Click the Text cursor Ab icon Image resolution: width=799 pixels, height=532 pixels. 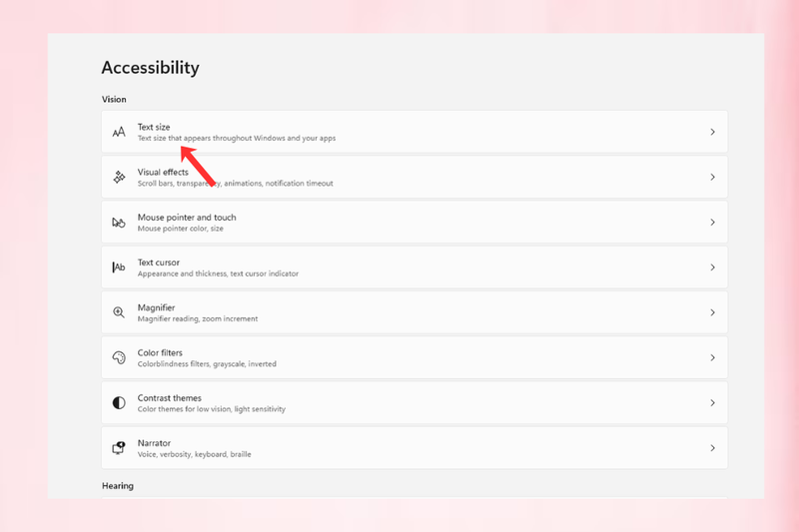119,267
